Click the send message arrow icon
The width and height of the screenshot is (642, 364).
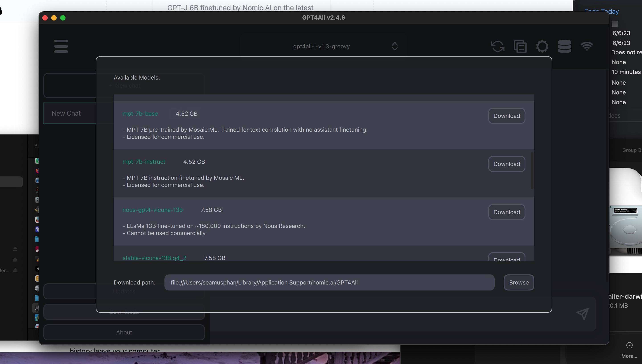pyautogui.click(x=582, y=314)
